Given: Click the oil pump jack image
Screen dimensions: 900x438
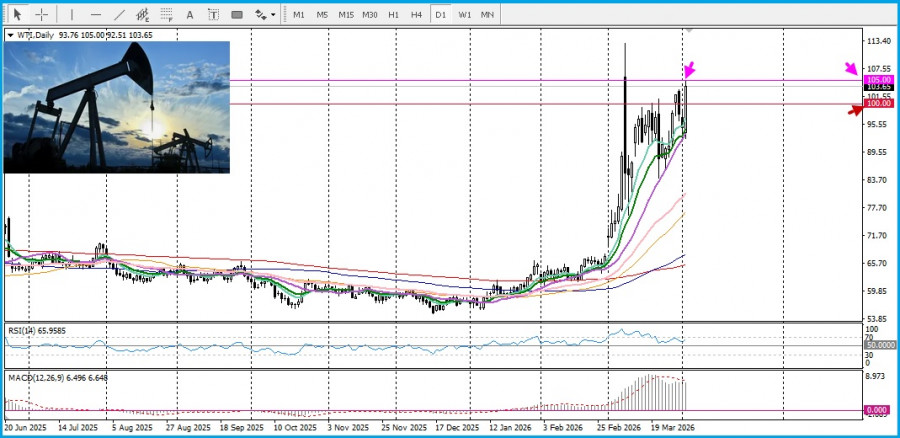Looking at the screenshot, I should (117, 106).
